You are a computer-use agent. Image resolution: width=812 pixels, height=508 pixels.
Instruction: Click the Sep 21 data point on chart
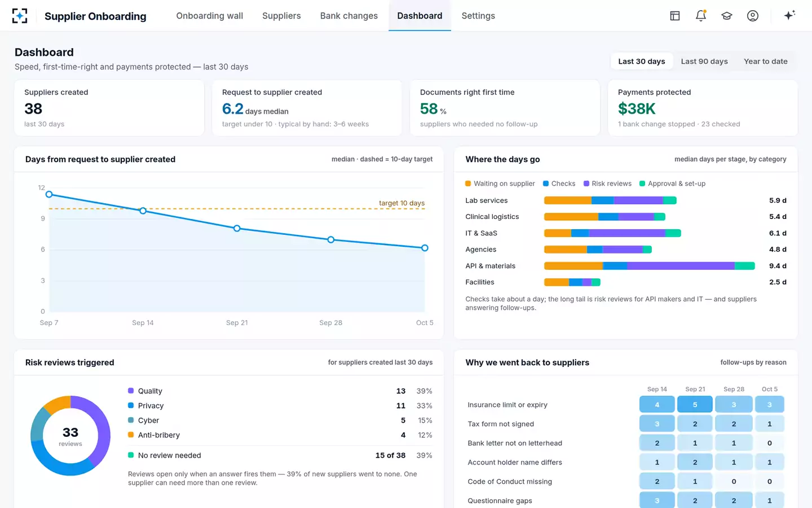tap(237, 229)
